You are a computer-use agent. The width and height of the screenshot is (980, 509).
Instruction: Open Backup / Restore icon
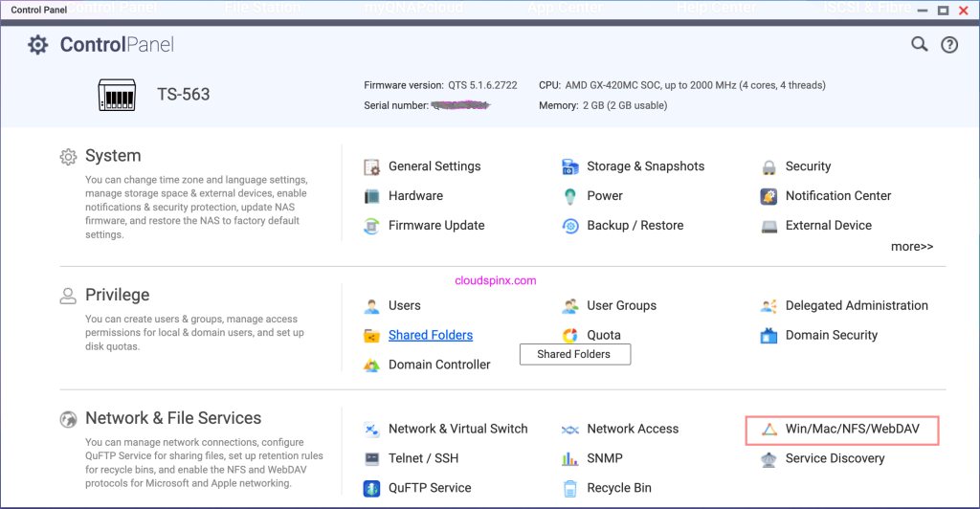(x=570, y=226)
